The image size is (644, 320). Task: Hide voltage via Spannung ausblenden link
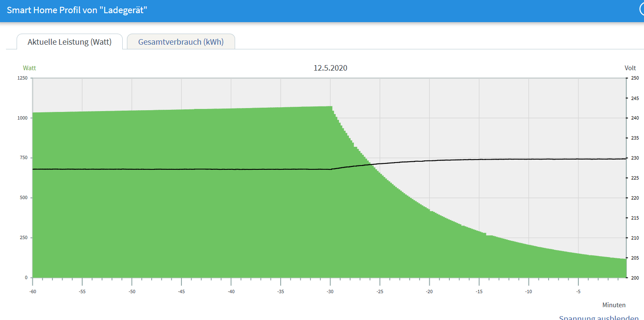click(x=598, y=317)
